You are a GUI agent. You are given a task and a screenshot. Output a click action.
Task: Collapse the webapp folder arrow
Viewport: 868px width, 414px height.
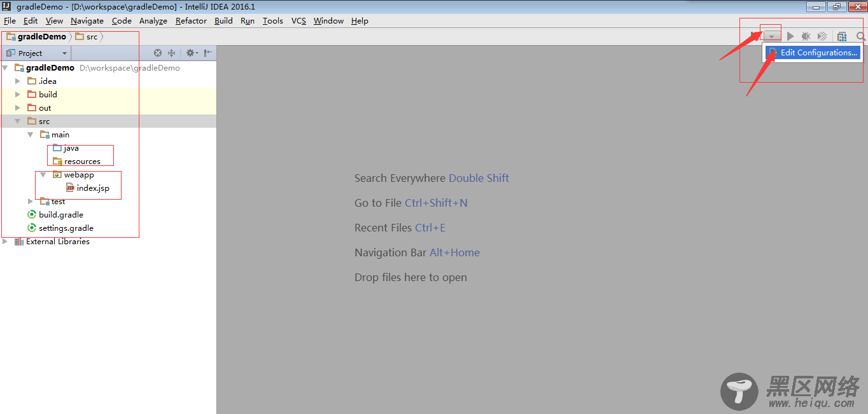pos(43,174)
